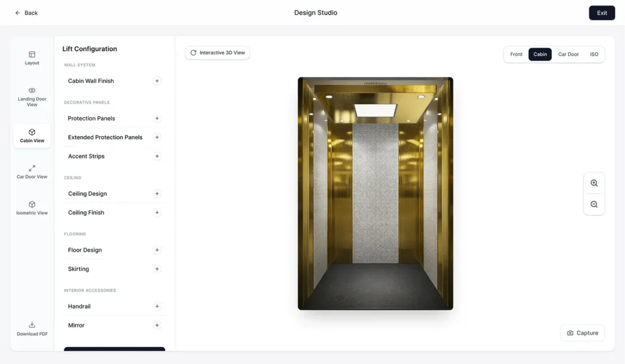Click the Download PDF icon

[32, 325]
